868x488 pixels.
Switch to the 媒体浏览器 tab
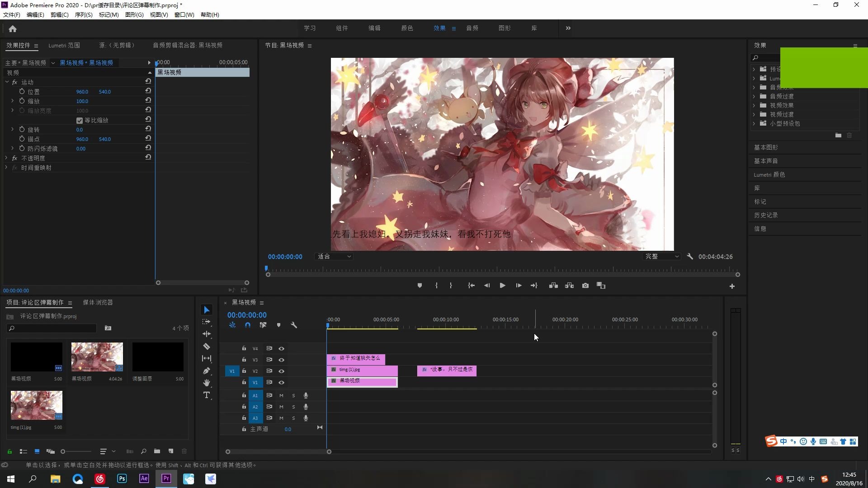click(x=98, y=302)
